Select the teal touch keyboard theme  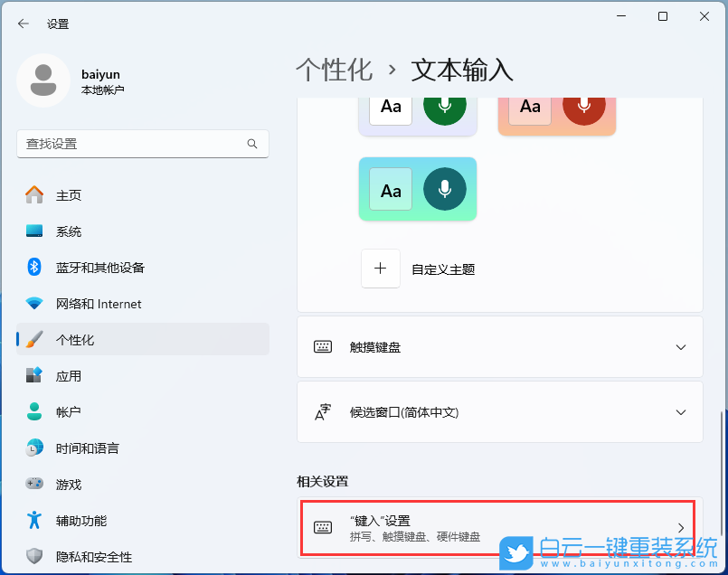coord(417,189)
